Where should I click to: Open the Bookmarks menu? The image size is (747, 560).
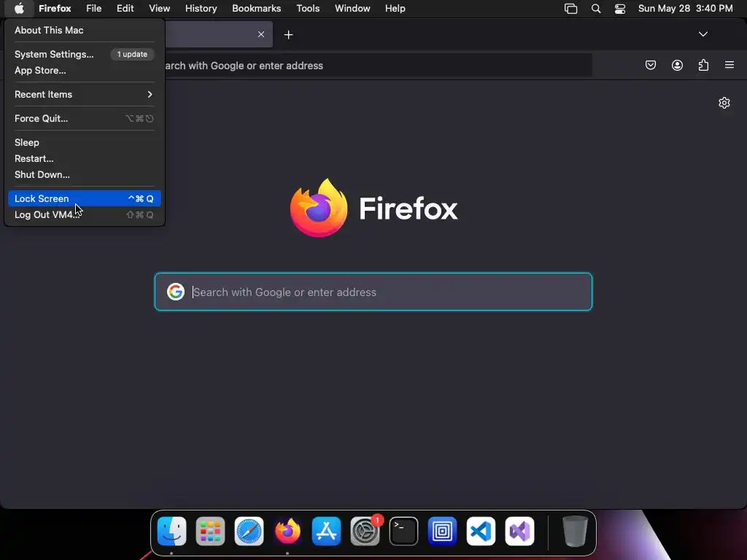(256, 8)
